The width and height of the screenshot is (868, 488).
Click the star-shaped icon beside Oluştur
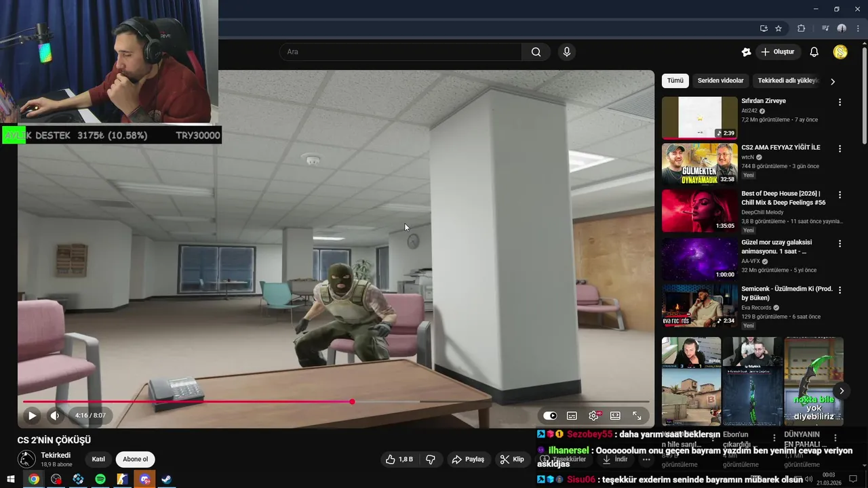pos(747,52)
